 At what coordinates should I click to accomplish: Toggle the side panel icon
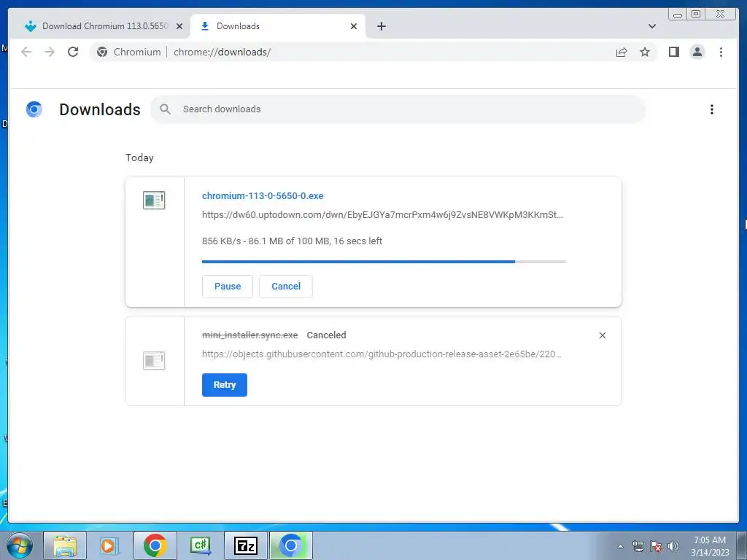click(673, 52)
